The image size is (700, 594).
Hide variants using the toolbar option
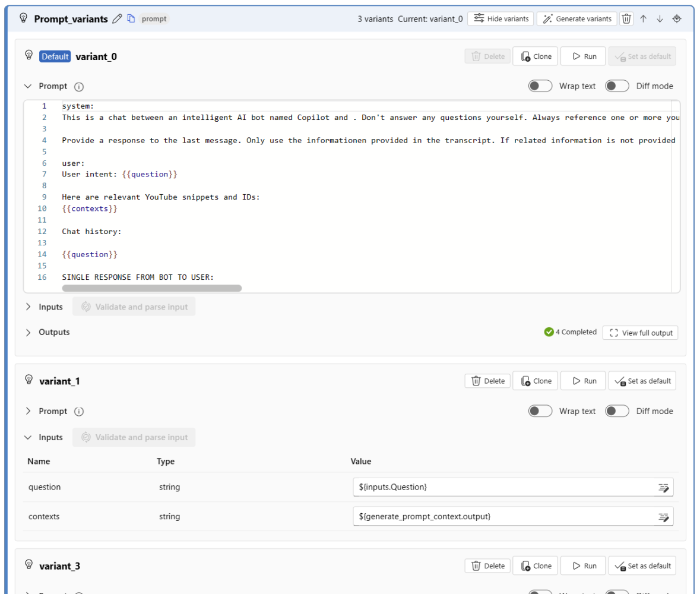pyautogui.click(x=500, y=18)
